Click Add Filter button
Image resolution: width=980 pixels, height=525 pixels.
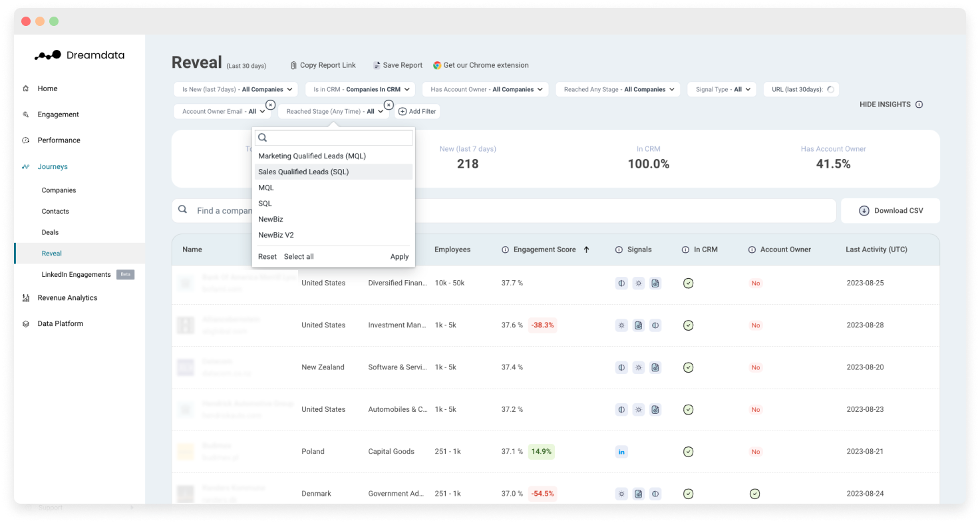coord(417,112)
